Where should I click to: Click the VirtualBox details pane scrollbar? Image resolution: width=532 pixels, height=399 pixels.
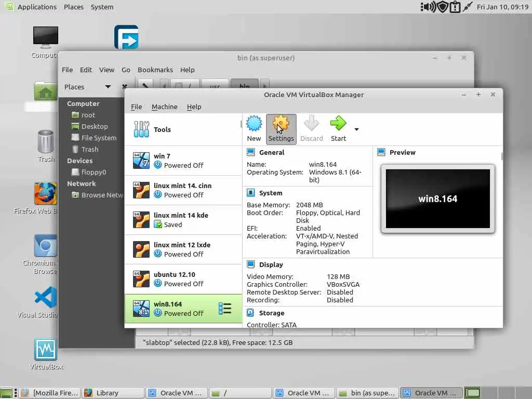[502, 156]
